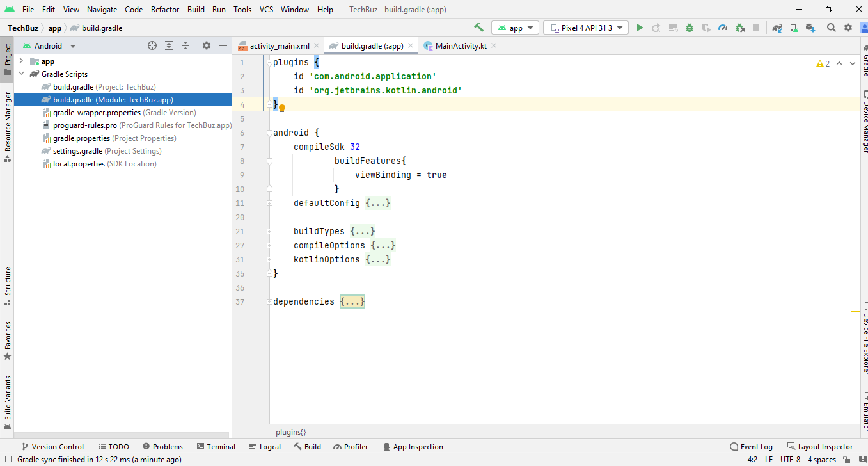This screenshot has width=868, height=466.
Task: Start the Debug session with bug icon
Action: coord(688,28)
